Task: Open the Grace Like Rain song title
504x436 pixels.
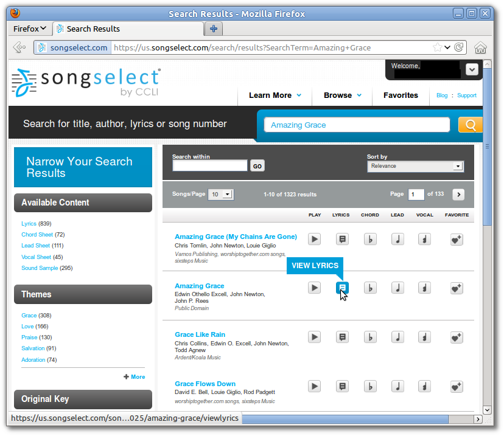Action: [x=200, y=334]
